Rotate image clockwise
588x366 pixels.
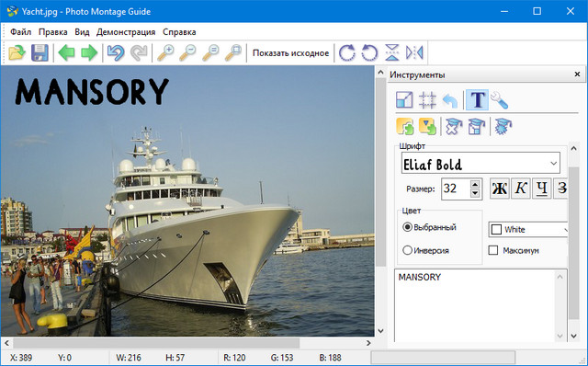(x=347, y=52)
